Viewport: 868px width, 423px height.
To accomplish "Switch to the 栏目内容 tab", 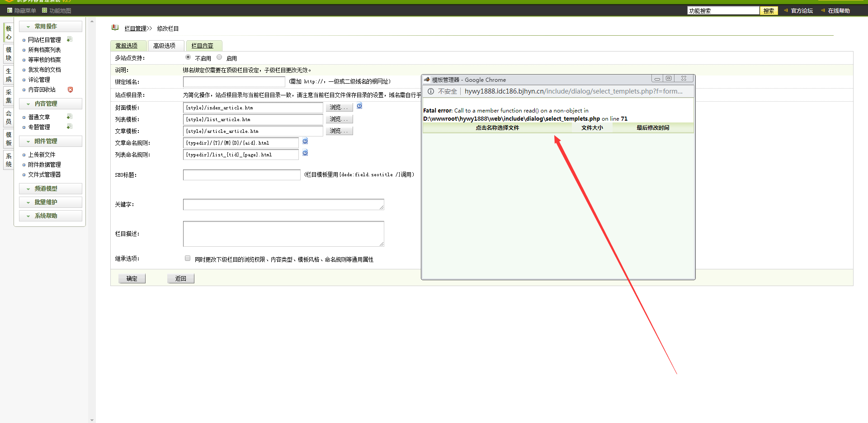I will (x=203, y=46).
